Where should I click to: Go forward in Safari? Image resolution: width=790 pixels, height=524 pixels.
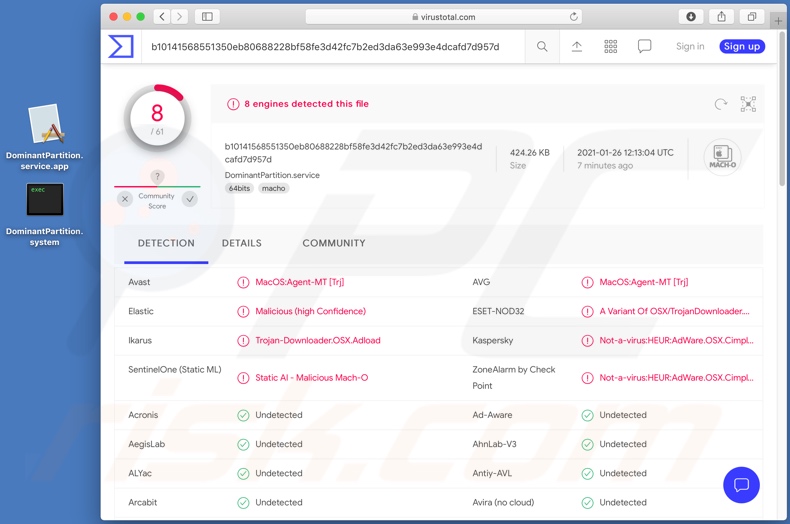[179, 17]
